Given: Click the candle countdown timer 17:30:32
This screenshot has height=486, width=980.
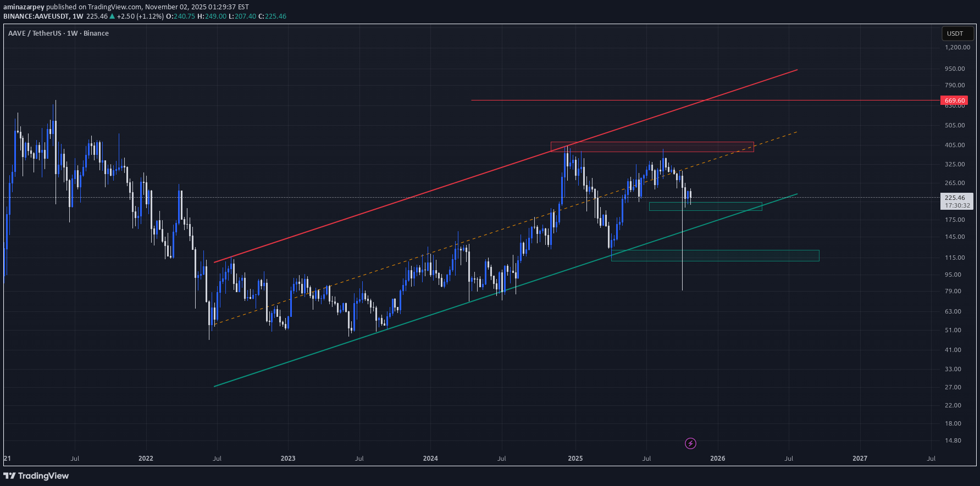Looking at the screenshot, I should pos(957,205).
